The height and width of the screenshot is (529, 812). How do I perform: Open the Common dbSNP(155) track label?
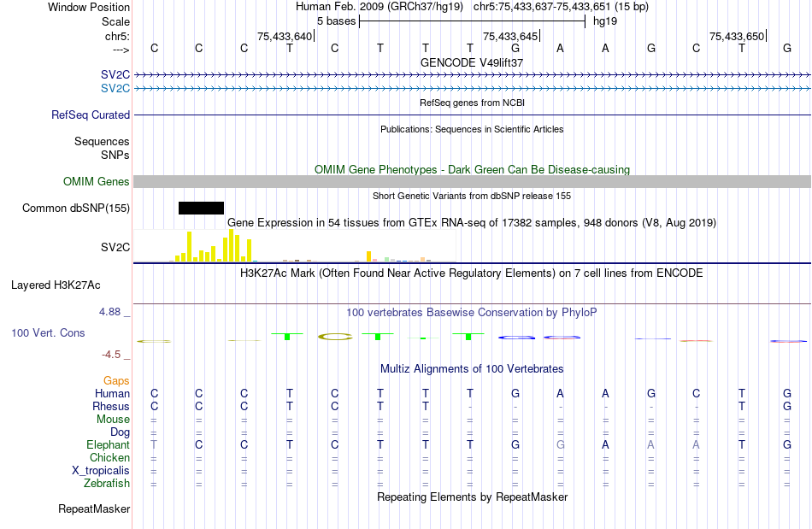point(76,208)
